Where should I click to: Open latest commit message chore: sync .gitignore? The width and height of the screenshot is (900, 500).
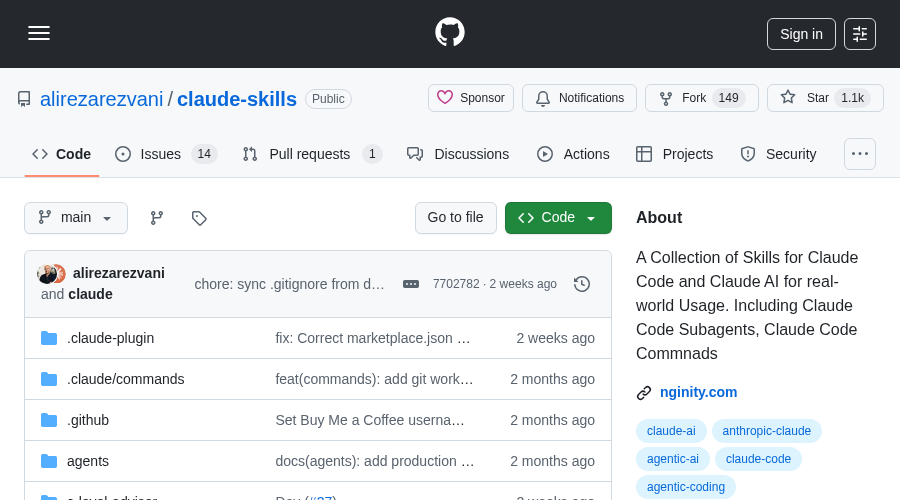click(289, 284)
